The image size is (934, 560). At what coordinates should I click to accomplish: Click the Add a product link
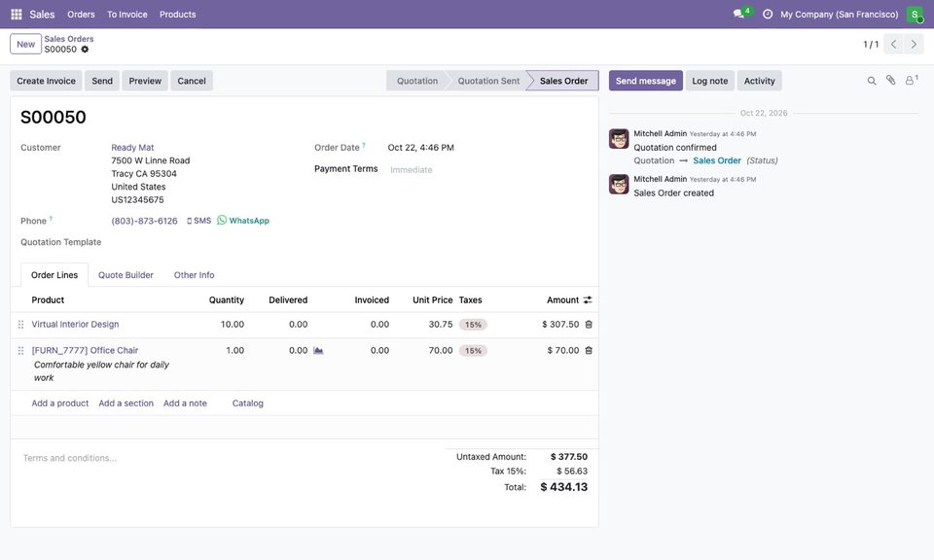point(60,402)
